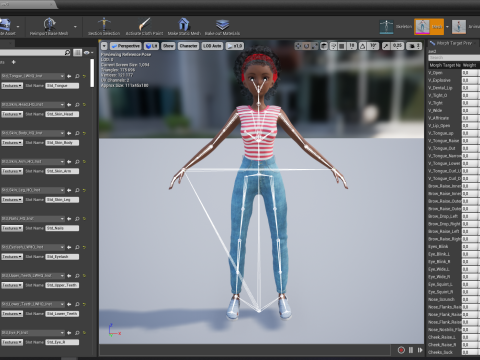
Task: Browse to Std_Skin_Head material asset
Action: pyautogui.click(x=77, y=105)
